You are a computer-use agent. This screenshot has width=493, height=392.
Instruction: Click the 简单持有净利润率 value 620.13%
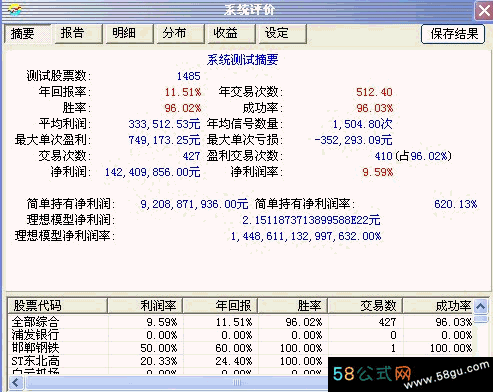pyautogui.click(x=456, y=204)
